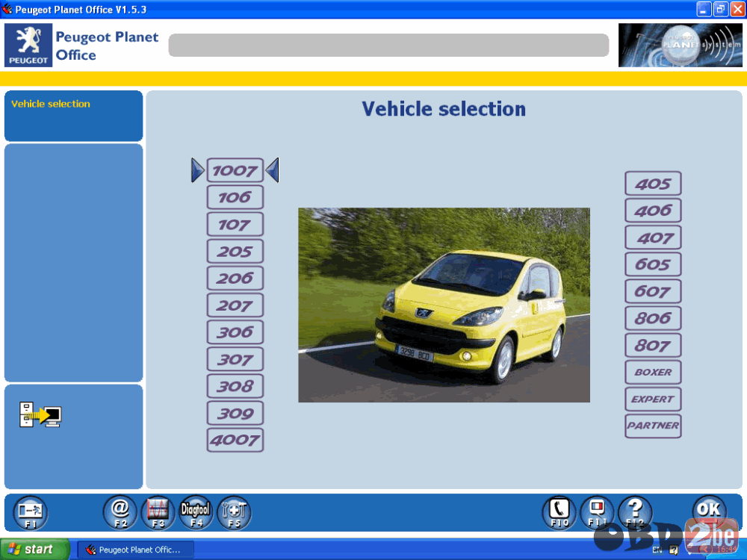Choose the 407 model
This screenshot has width=747, height=560.
point(653,237)
